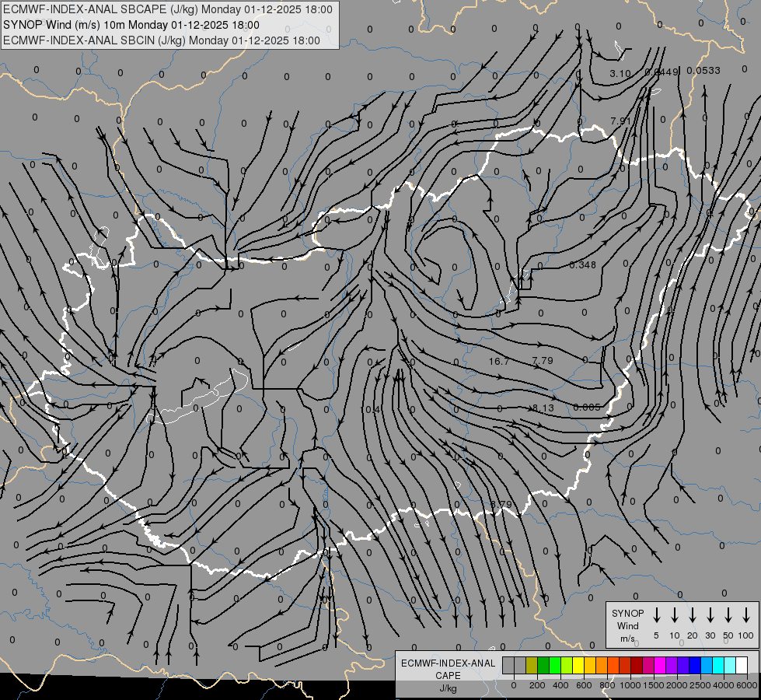Click the 2500 tick label on CAPE scale
Screen dimensions: 761x700
pos(700,685)
